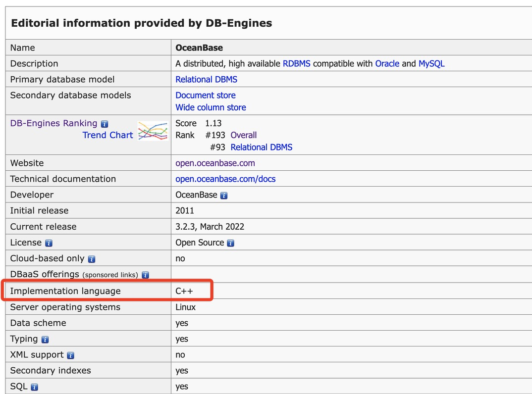Select the OceanBase name heading cell
This screenshot has height=394, width=532.
(199, 48)
